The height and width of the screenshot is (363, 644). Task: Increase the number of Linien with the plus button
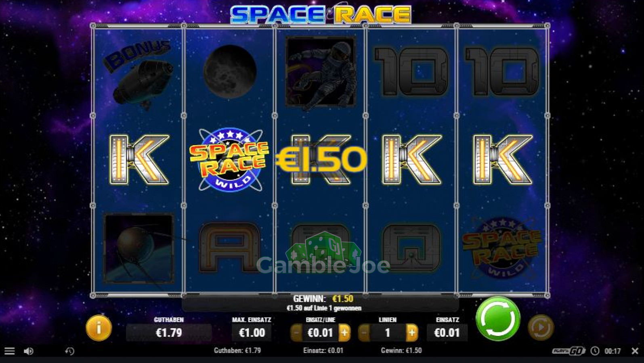coord(412,333)
